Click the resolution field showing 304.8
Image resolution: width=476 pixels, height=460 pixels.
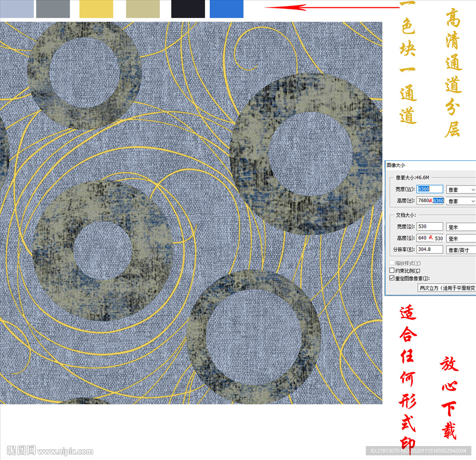[x=430, y=250]
